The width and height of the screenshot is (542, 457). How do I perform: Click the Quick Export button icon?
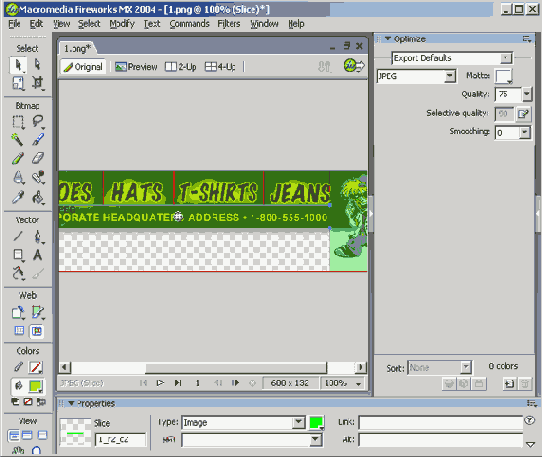pos(354,65)
